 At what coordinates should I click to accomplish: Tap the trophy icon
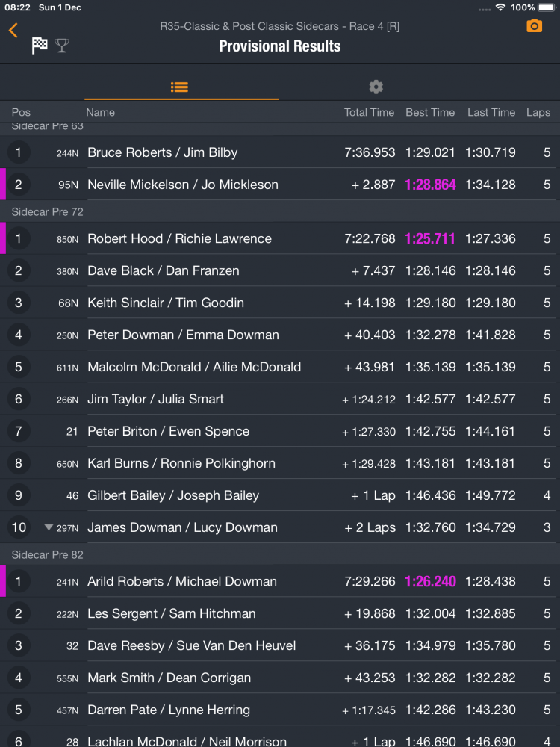click(62, 46)
